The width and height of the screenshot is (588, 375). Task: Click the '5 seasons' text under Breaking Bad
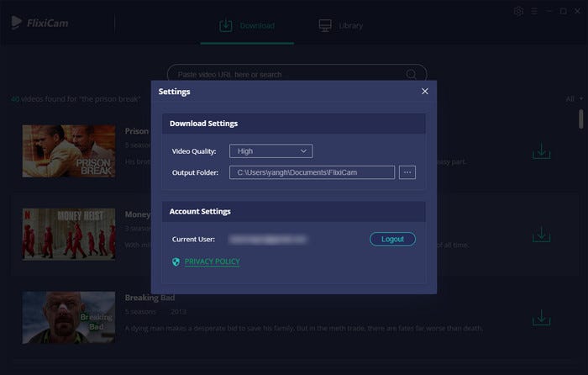coord(140,312)
